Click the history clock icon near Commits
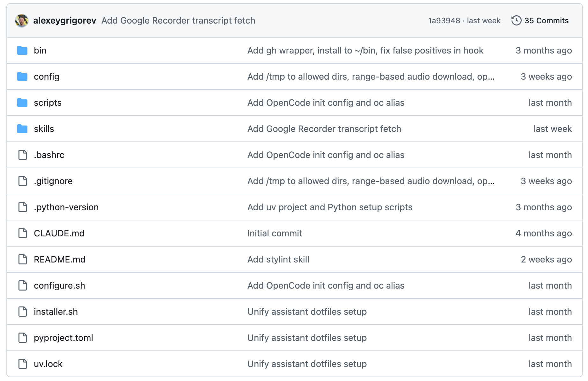 point(516,21)
